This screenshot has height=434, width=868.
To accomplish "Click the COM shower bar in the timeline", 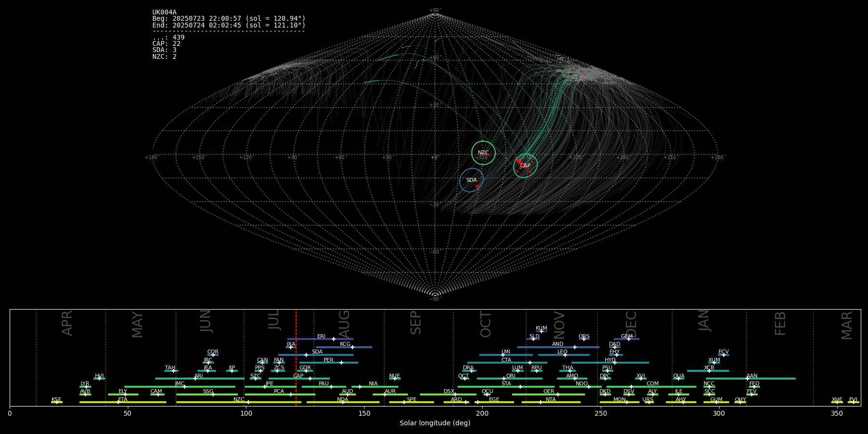I will pos(651,386).
